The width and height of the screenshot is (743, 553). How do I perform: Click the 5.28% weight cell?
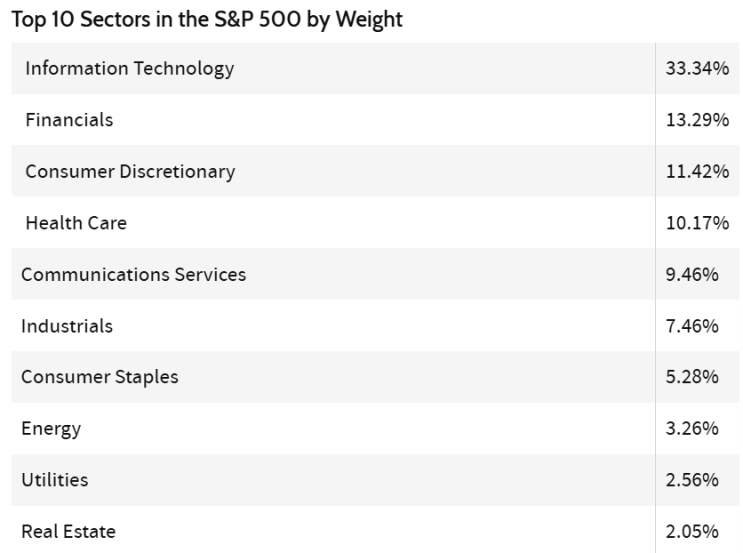point(692,377)
